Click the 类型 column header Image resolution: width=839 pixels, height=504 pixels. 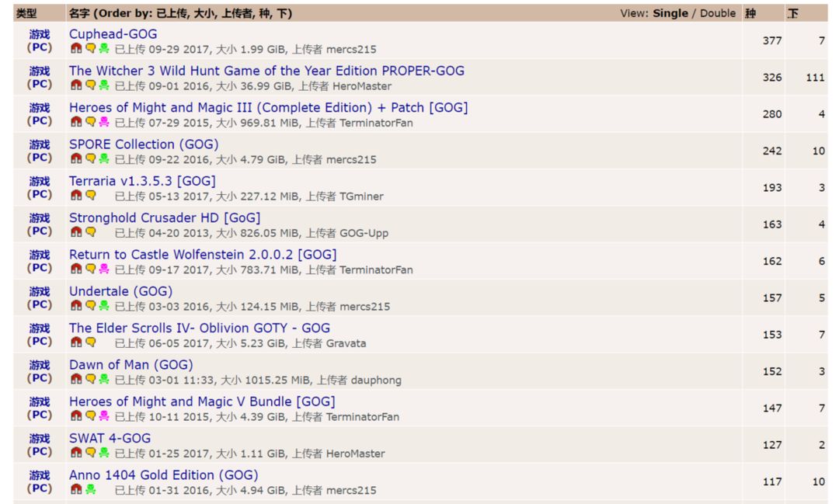(26, 13)
